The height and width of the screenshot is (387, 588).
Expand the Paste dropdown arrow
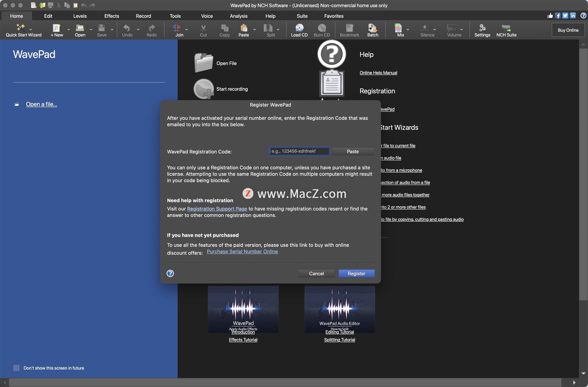(254, 29)
